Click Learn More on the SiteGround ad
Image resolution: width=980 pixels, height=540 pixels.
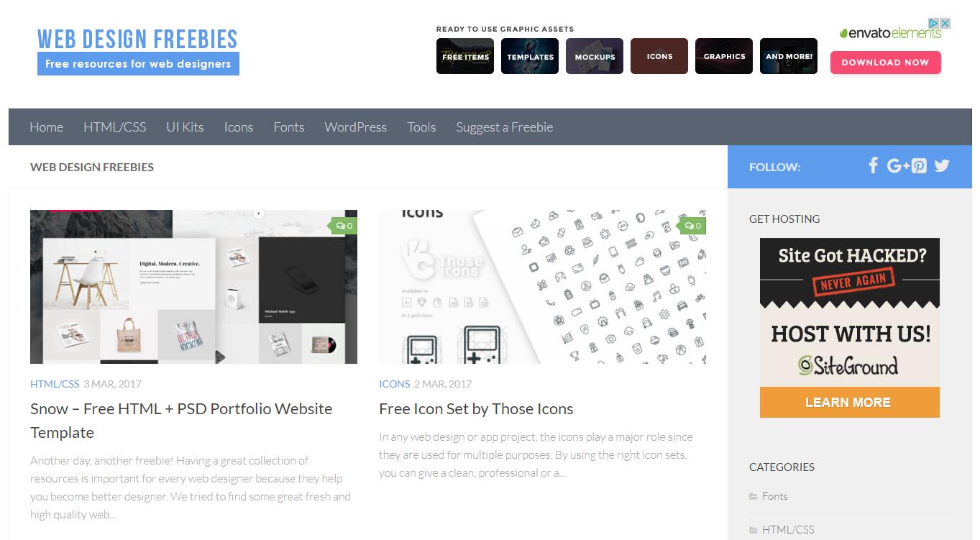point(850,402)
